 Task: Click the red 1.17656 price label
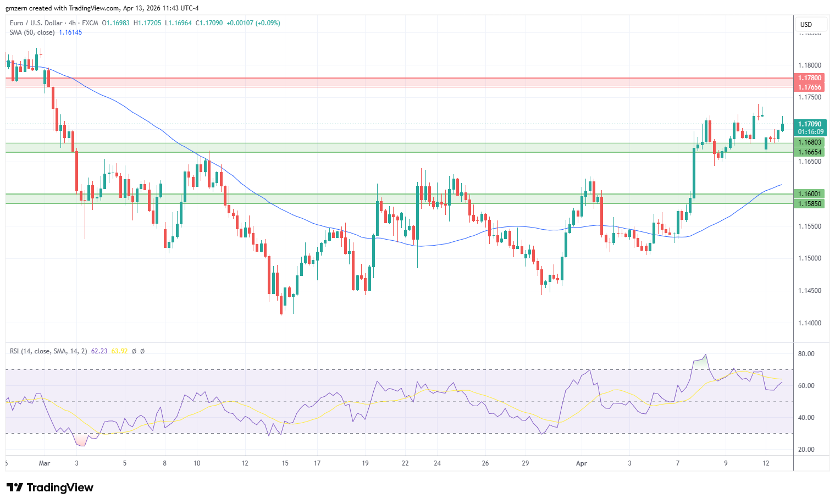[x=810, y=87]
